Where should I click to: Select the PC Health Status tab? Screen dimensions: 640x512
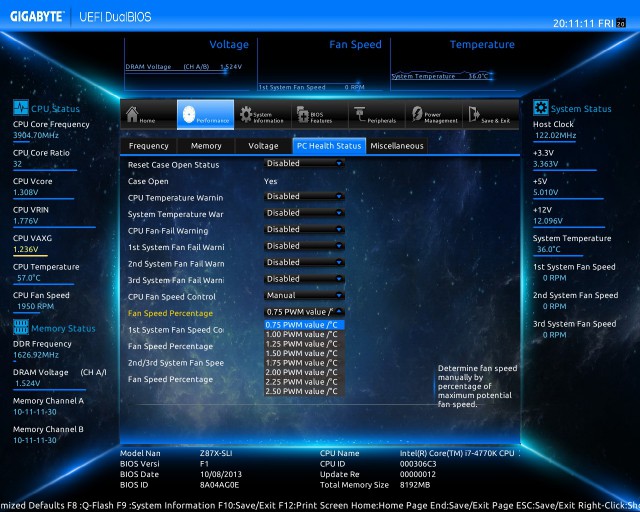pos(329,146)
